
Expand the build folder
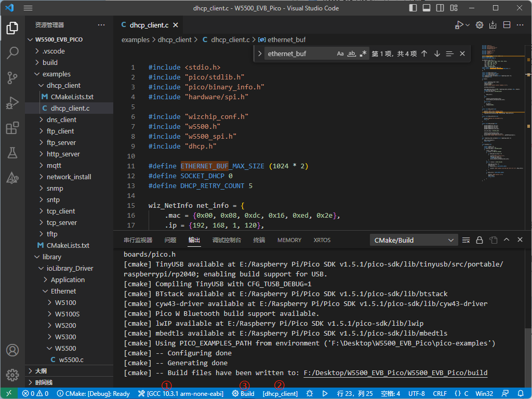[x=69, y=62]
